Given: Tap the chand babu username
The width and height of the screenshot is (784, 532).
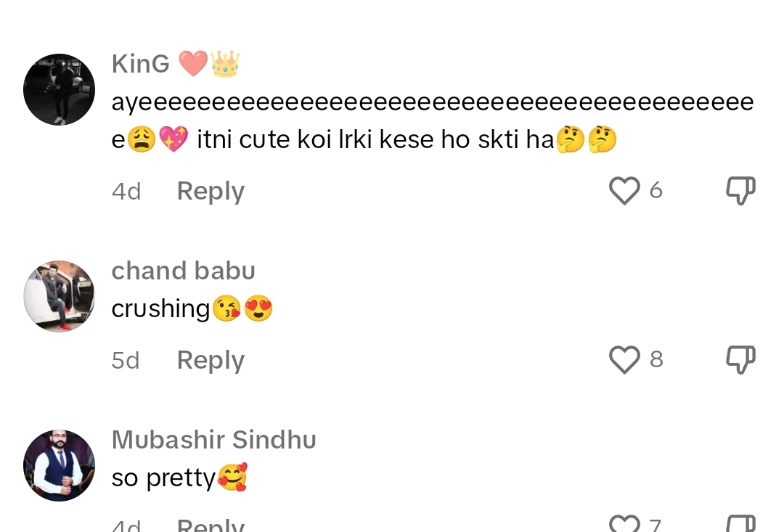Looking at the screenshot, I should pos(183,271).
